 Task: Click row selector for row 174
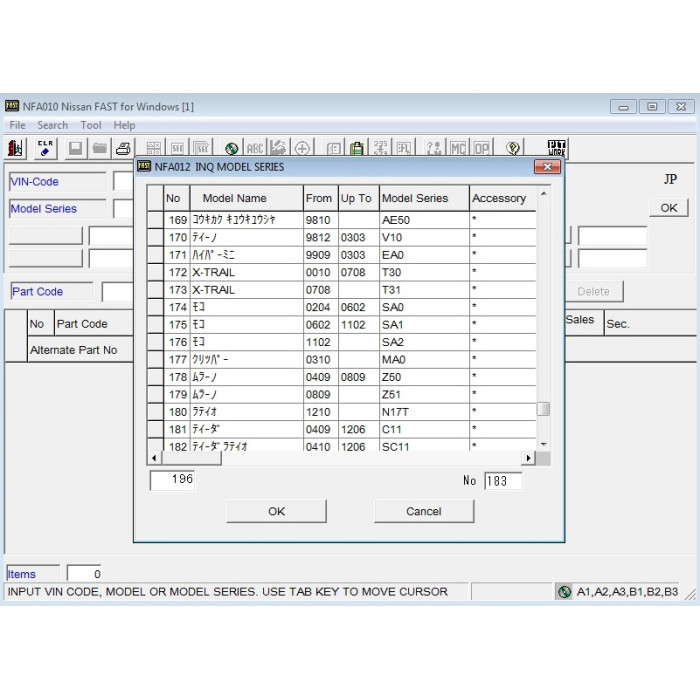155,307
